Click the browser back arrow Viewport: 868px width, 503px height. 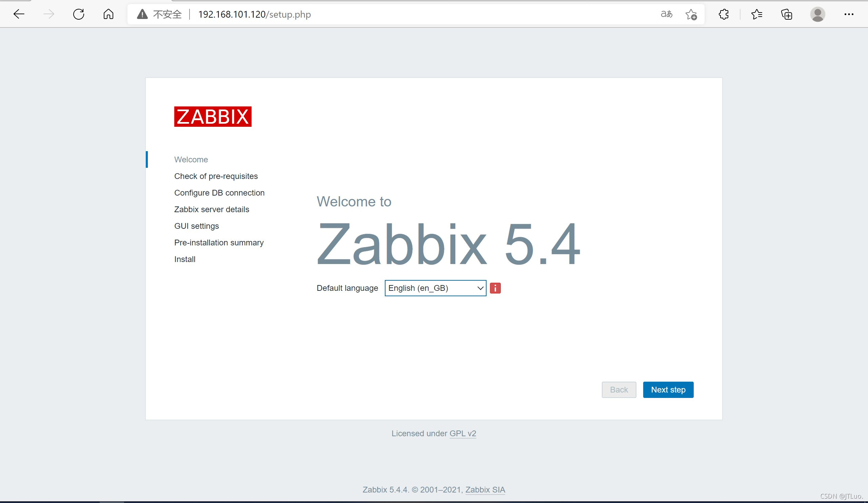[x=19, y=14]
